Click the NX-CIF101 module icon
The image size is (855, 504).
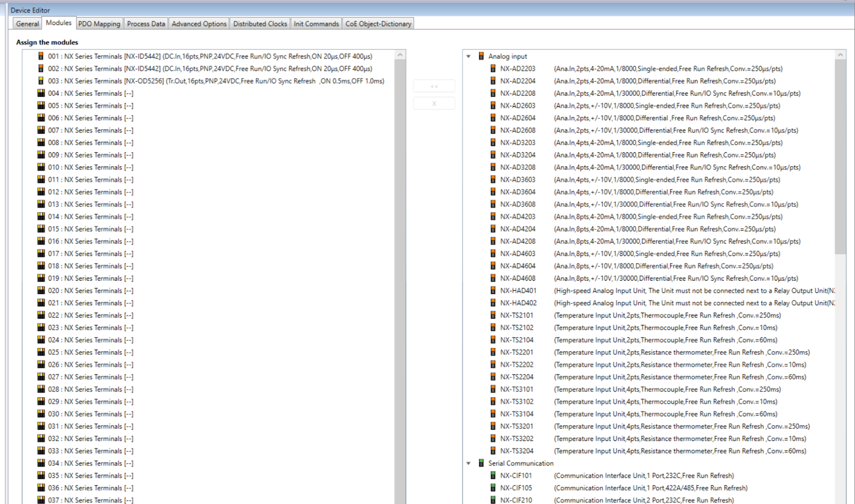493,476
